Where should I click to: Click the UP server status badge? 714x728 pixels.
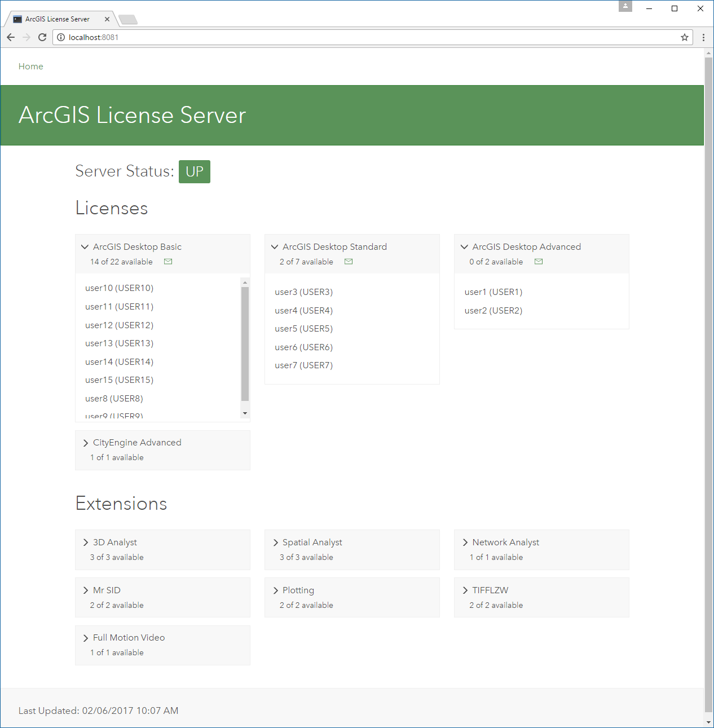click(195, 171)
